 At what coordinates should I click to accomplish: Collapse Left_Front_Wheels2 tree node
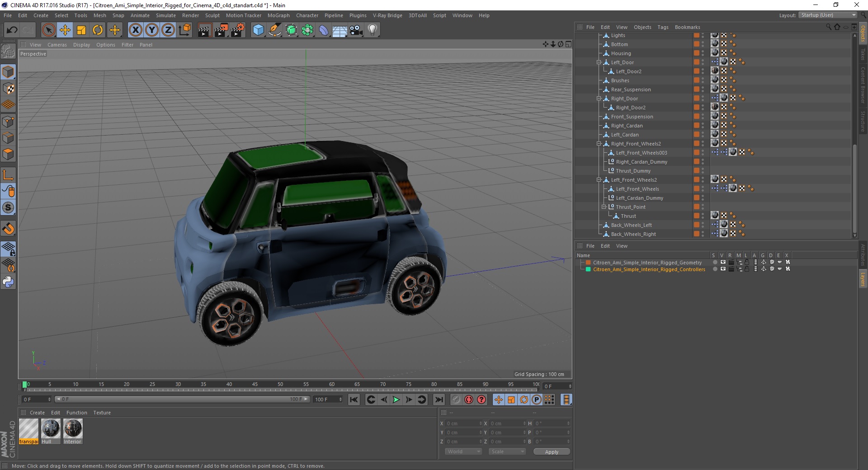[599, 180]
